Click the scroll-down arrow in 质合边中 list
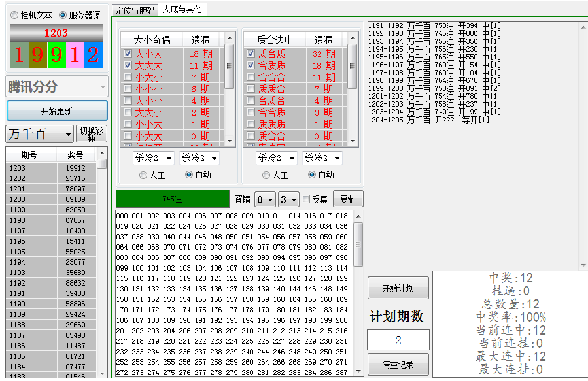 (x=353, y=141)
